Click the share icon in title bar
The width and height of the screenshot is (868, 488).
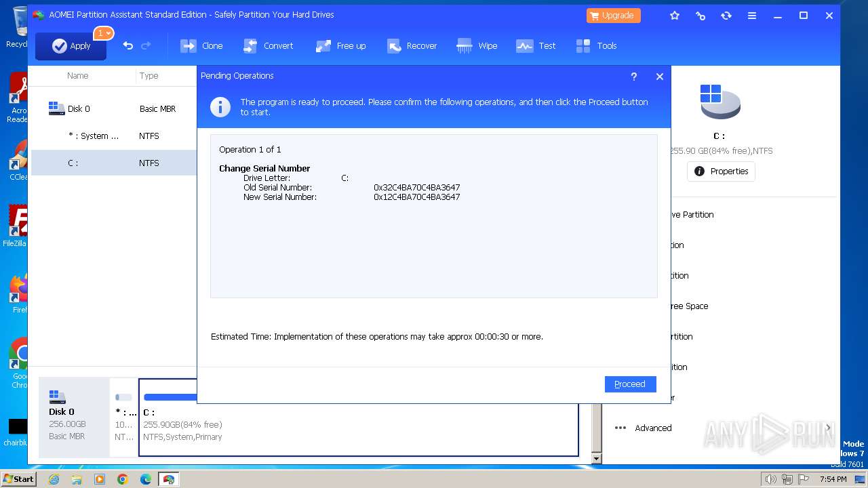click(701, 15)
